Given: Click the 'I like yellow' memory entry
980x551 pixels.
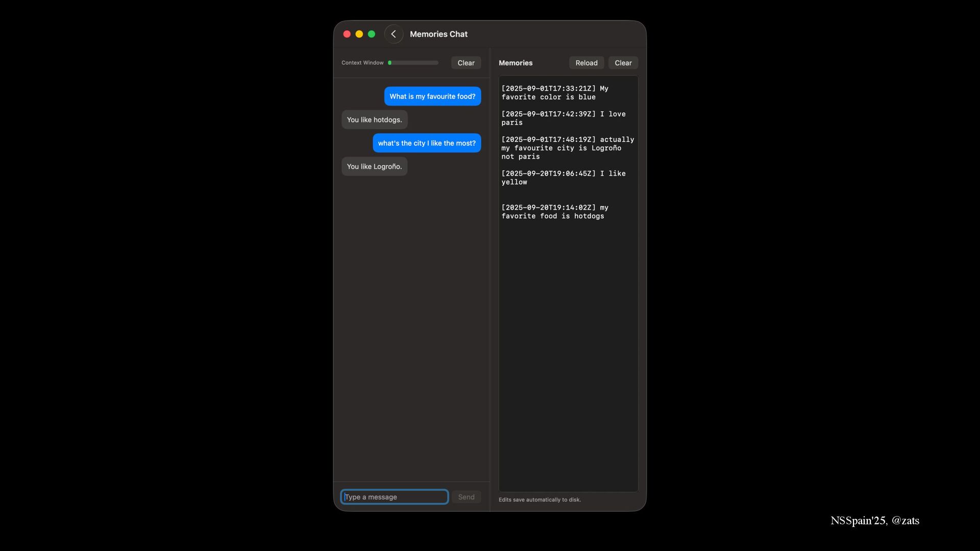Looking at the screenshot, I should (562, 178).
